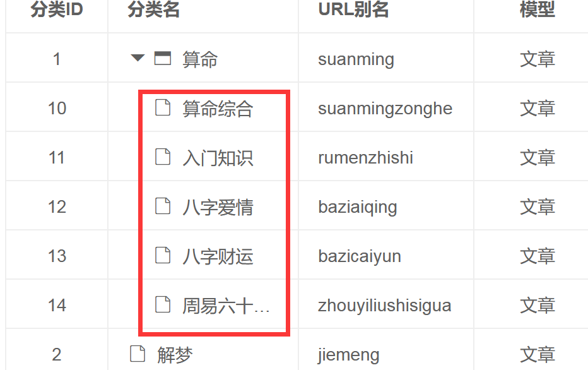Click the 分类名 column header
This screenshot has width=588, height=370.
[x=153, y=9]
